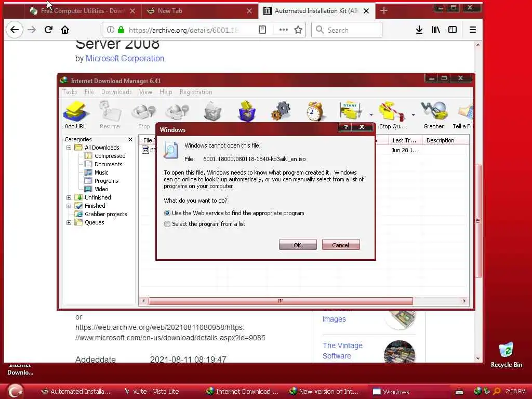This screenshot has width=532, height=399.
Task: Click the Firefox home icon
Action: 65,30
